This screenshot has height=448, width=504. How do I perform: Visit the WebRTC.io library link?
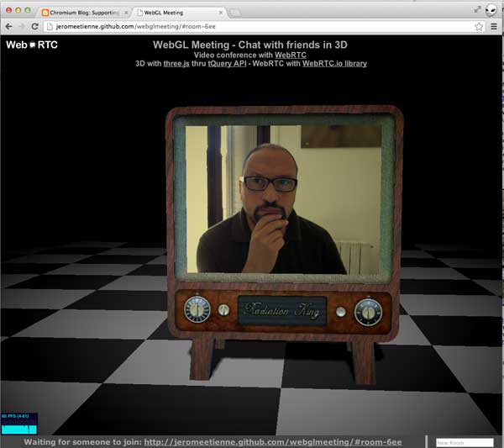[334, 64]
